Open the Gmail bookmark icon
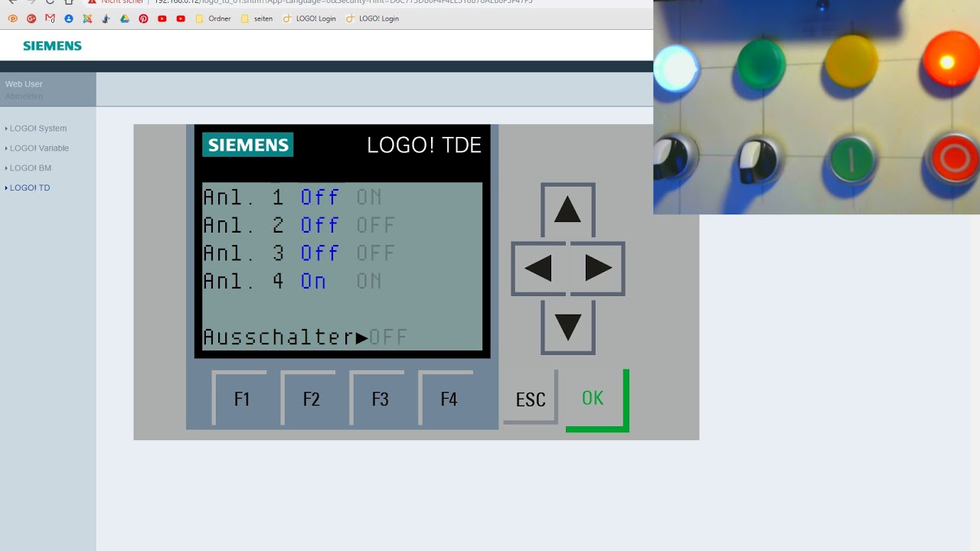This screenshot has width=980, height=551. point(50,18)
